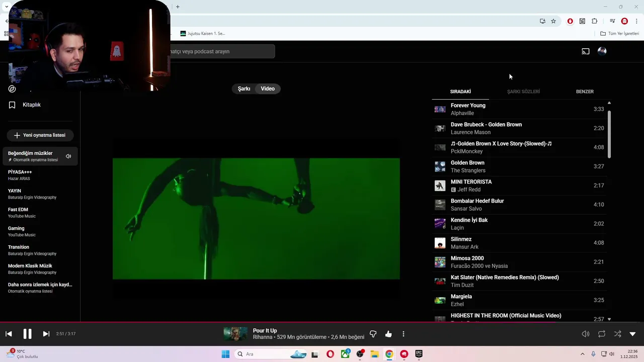Select Kat Slater (Native Remedies Remix)
644x362 pixels.
coord(519,281)
